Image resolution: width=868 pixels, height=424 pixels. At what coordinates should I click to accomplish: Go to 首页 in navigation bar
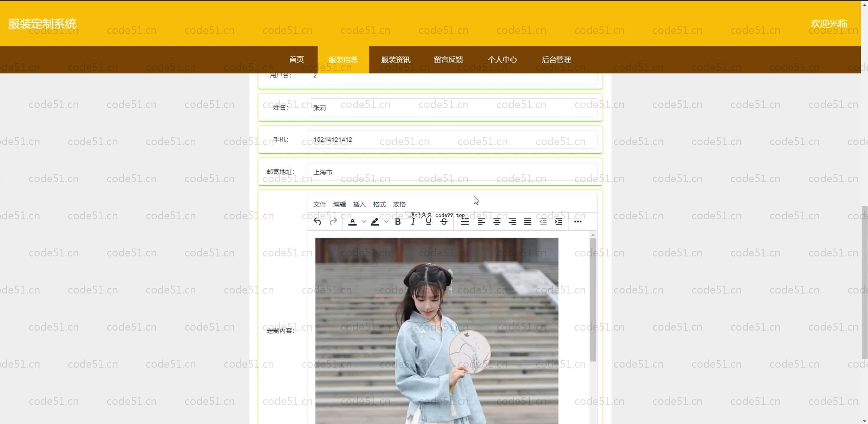click(x=297, y=60)
